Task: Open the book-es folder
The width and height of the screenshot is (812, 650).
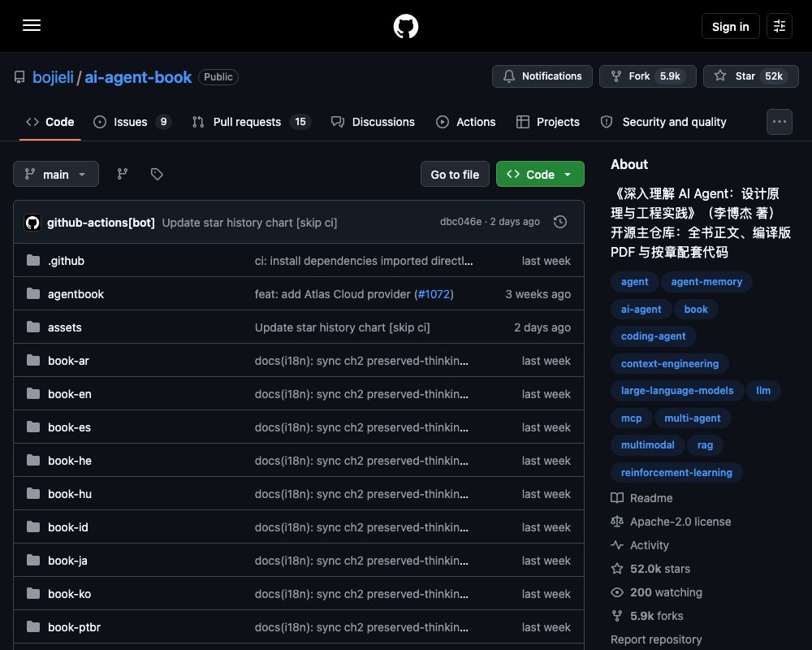Action: click(69, 427)
